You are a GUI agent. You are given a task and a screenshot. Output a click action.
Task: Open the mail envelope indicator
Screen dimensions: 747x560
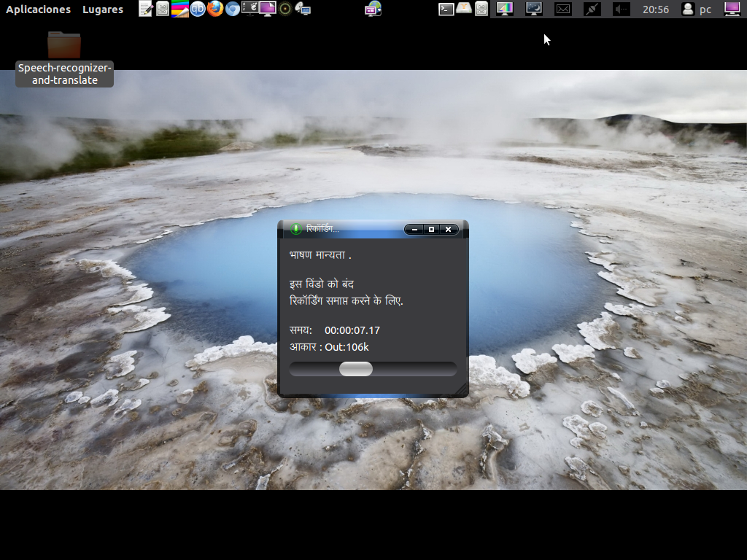point(563,9)
